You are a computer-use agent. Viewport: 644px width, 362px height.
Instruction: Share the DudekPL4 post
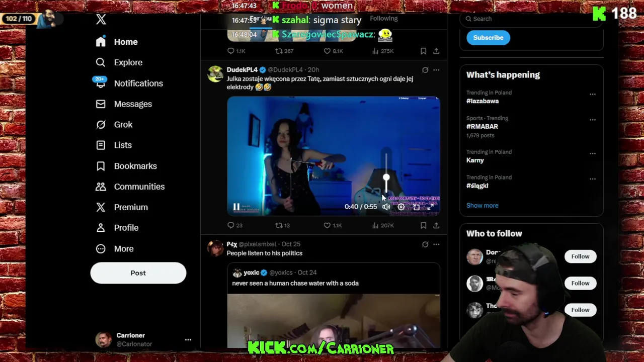[436, 226]
